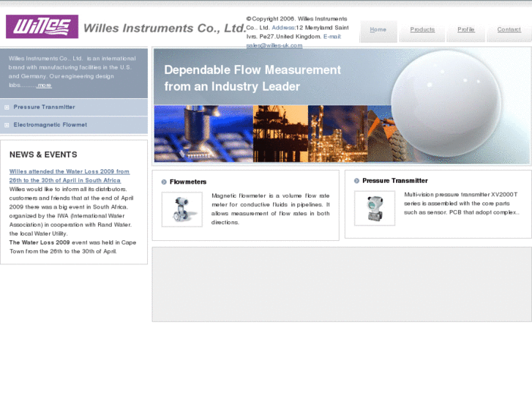
Task: Click the 'Multi-vision pressure transmitter XV2000T' description
Action: tap(462, 204)
